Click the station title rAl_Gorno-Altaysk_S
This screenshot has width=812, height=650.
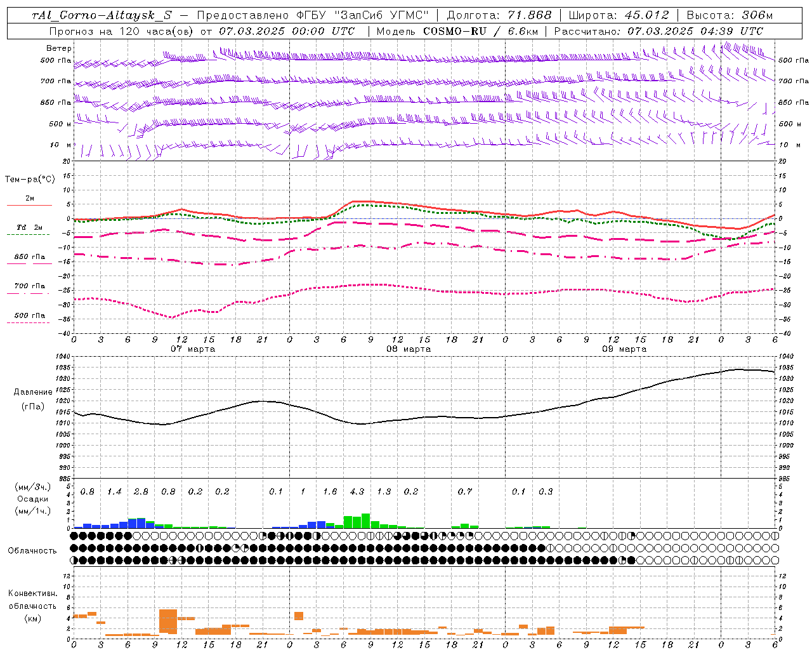pyautogui.click(x=102, y=15)
